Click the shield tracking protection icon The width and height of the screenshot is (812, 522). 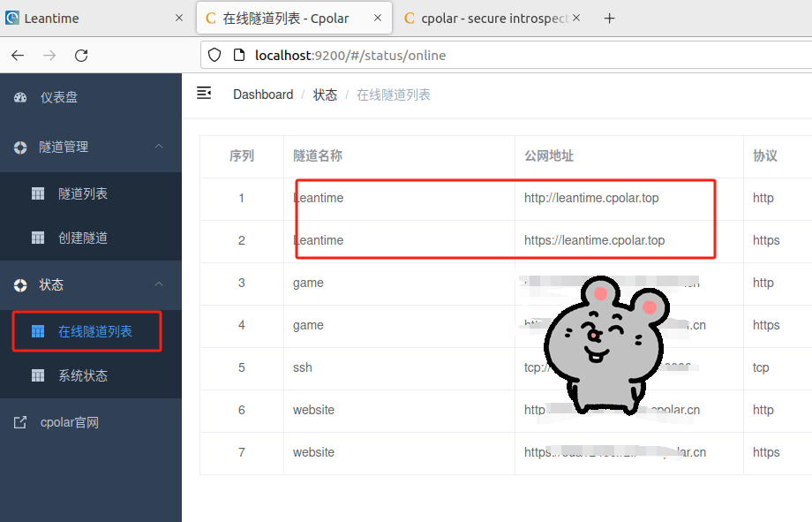click(x=214, y=55)
